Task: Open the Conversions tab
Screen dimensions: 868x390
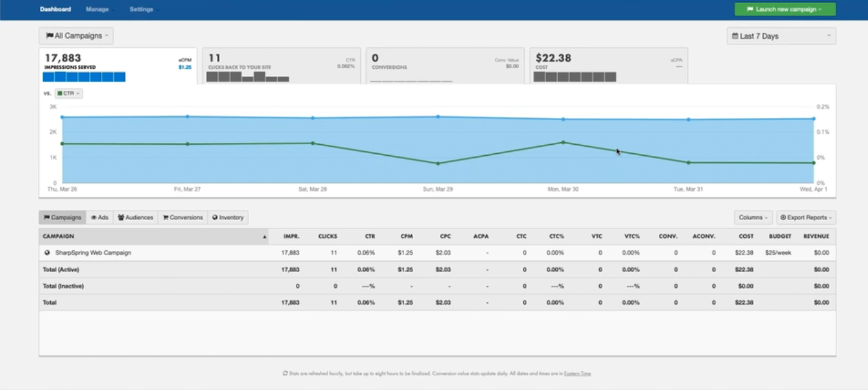Action: click(x=182, y=218)
